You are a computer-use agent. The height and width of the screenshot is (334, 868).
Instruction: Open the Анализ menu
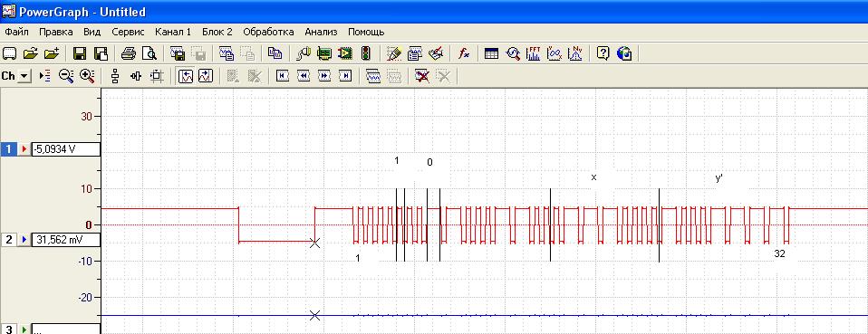click(321, 32)
